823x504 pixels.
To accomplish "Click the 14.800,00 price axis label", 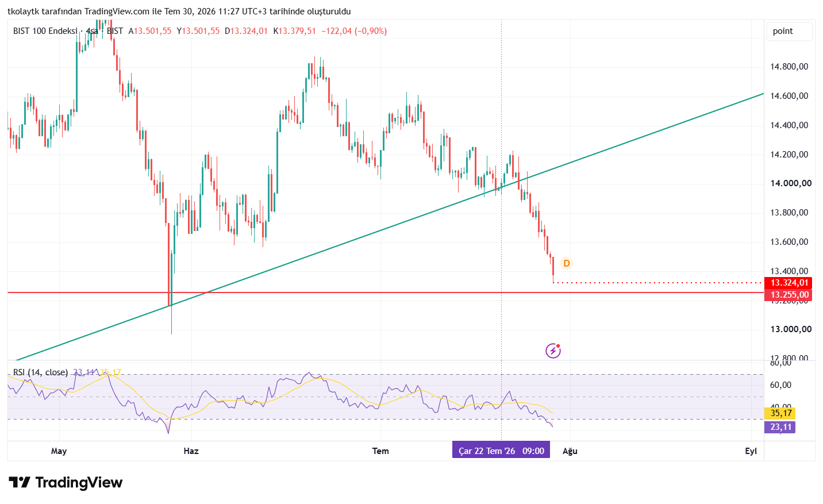I will tap(789, 67).
